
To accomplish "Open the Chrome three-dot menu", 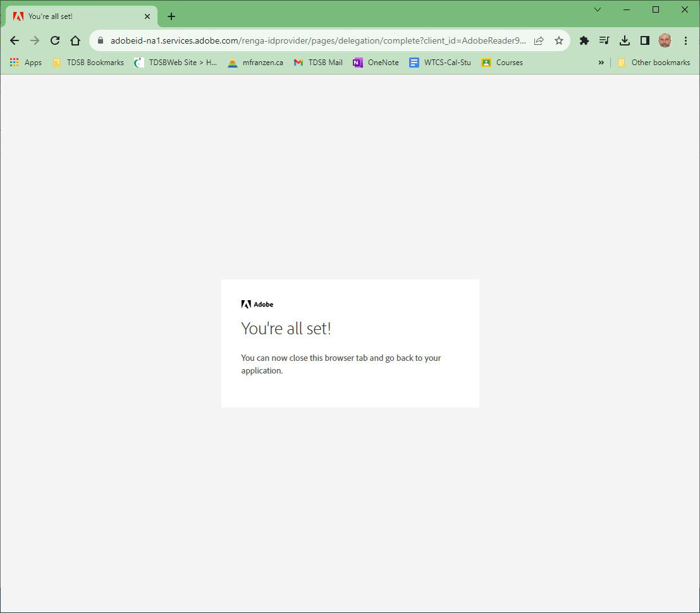I will [x=685, y=40].
